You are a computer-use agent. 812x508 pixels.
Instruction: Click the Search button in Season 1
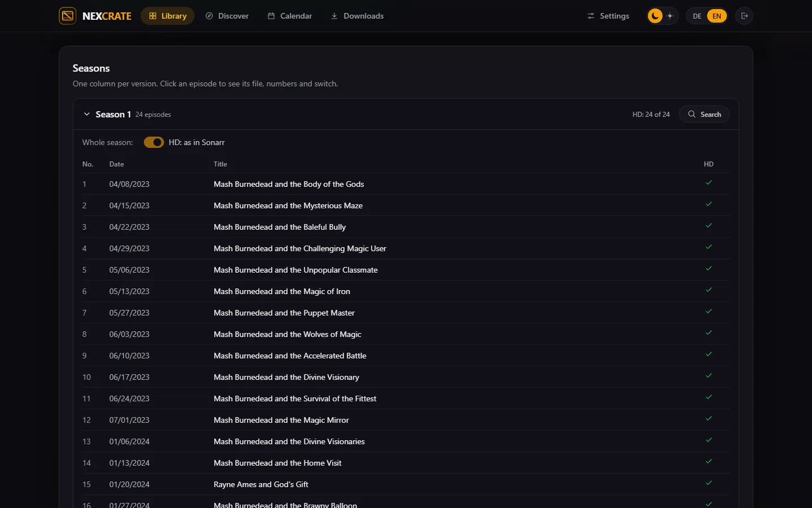click(704, 114)
